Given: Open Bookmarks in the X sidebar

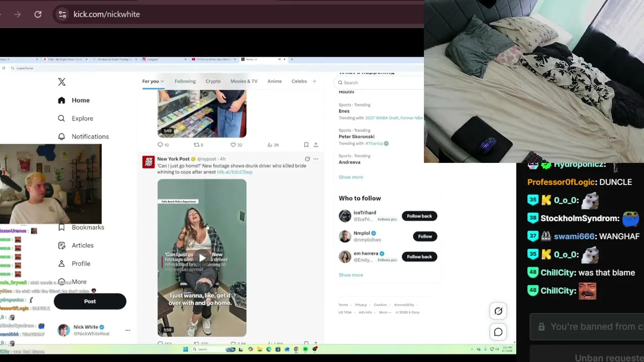Looking at the screenshot, I should (x=81, y=227).
